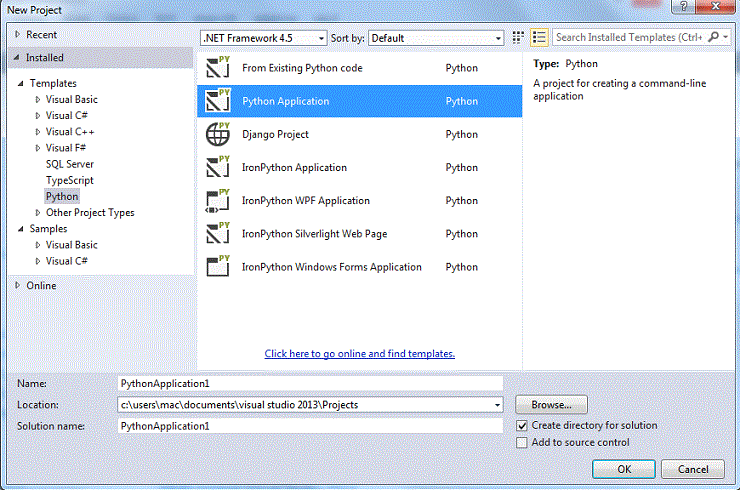
Task: Select Visual Basic under Samples
Action: [x=72, y=245]
